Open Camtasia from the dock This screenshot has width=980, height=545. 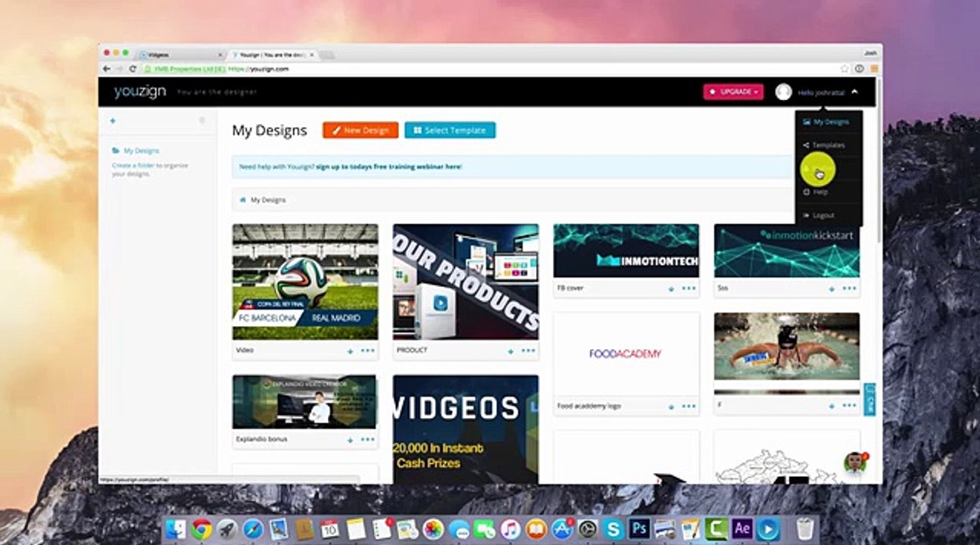click(x=716, y=528)
